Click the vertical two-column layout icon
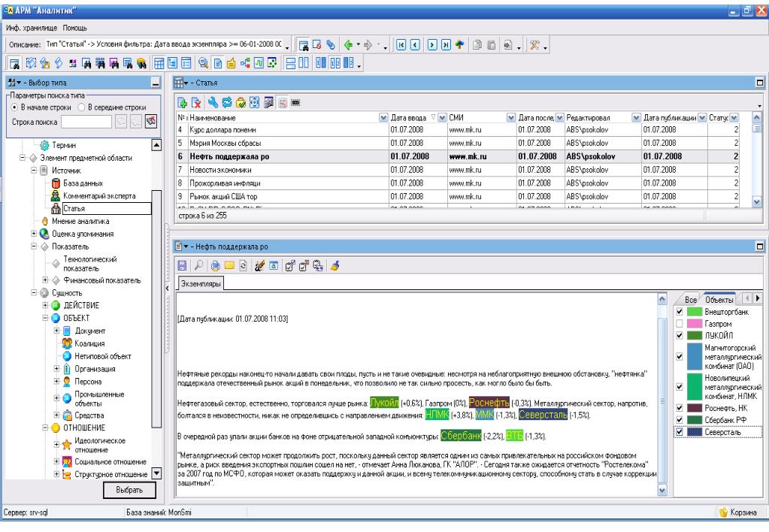The width and height of the screenshot is (769, 532). click(x=304, y=63)
